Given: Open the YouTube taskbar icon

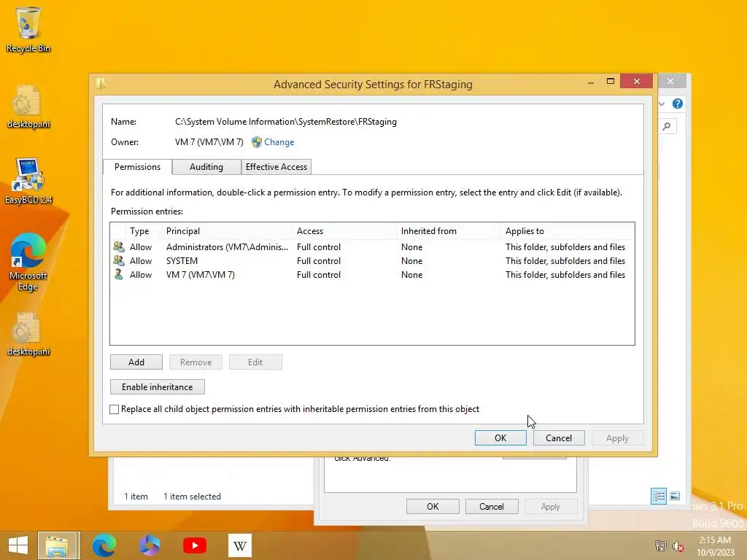Looking at the screenshot, I should [x=194, y=545].
